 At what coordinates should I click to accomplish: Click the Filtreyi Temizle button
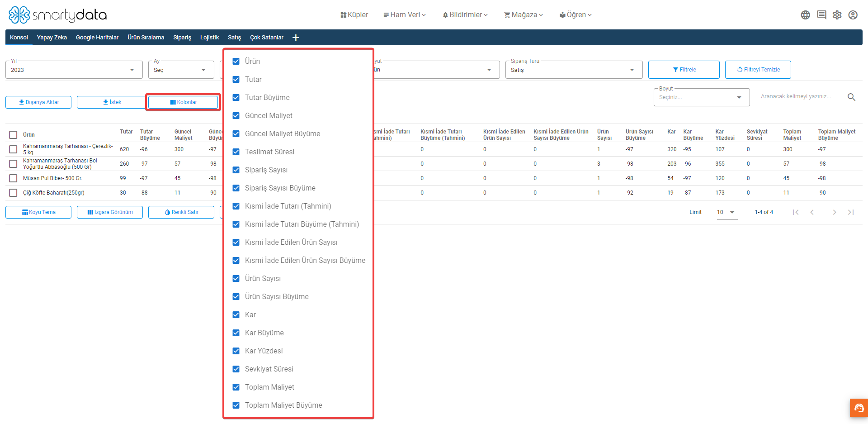758,70
